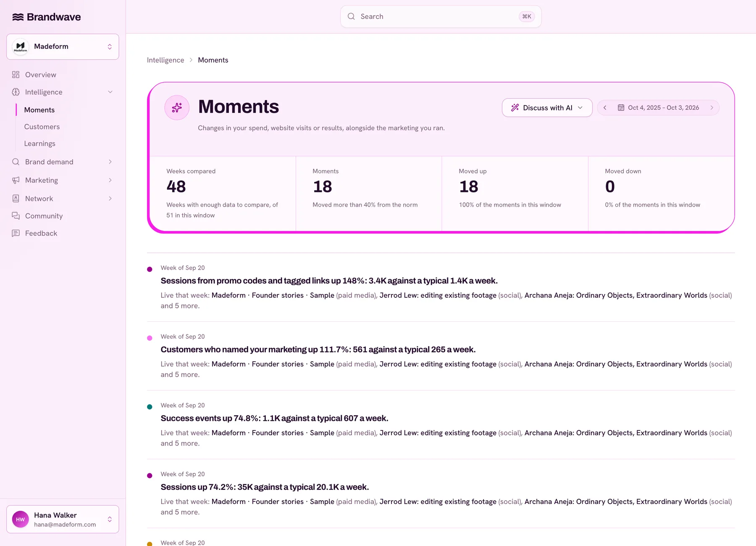756x546 pixels.
Task: Click the Marketing megaphone icon
Action: (x=16, y=180)
